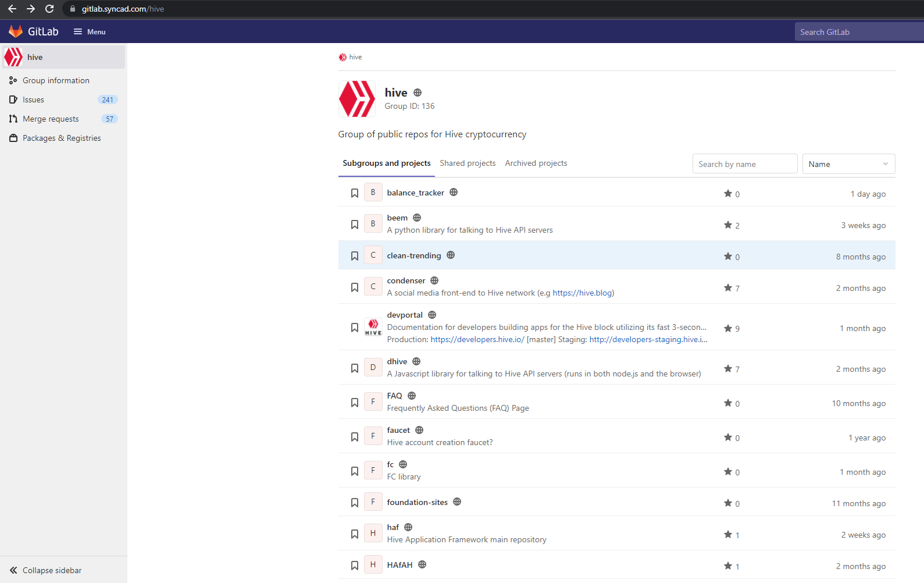This screenshot has height=583, width=924.
Task: Switch to Archived projects tab
Action: click(536, 163)
